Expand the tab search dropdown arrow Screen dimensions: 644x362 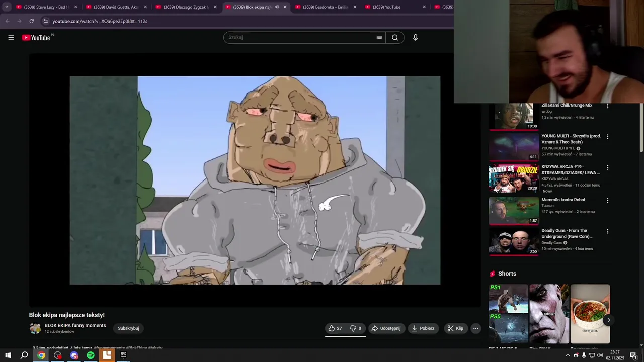(x=7, y=7)
